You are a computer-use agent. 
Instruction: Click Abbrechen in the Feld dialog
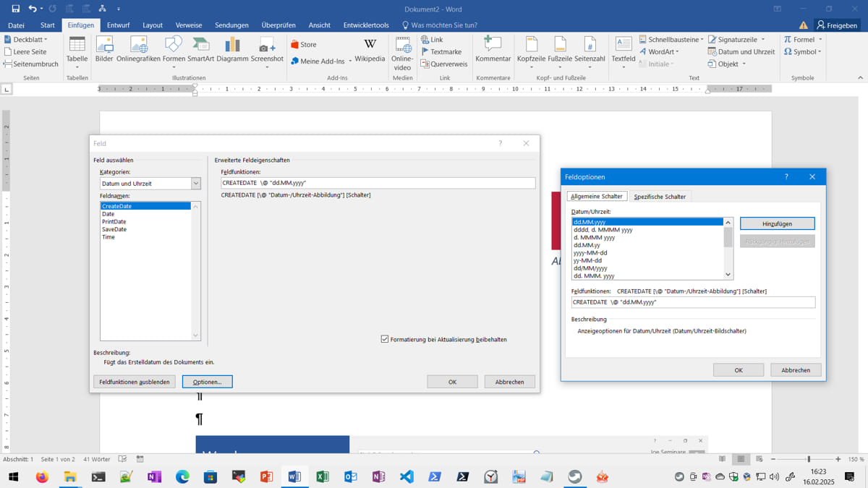[510, 382]
